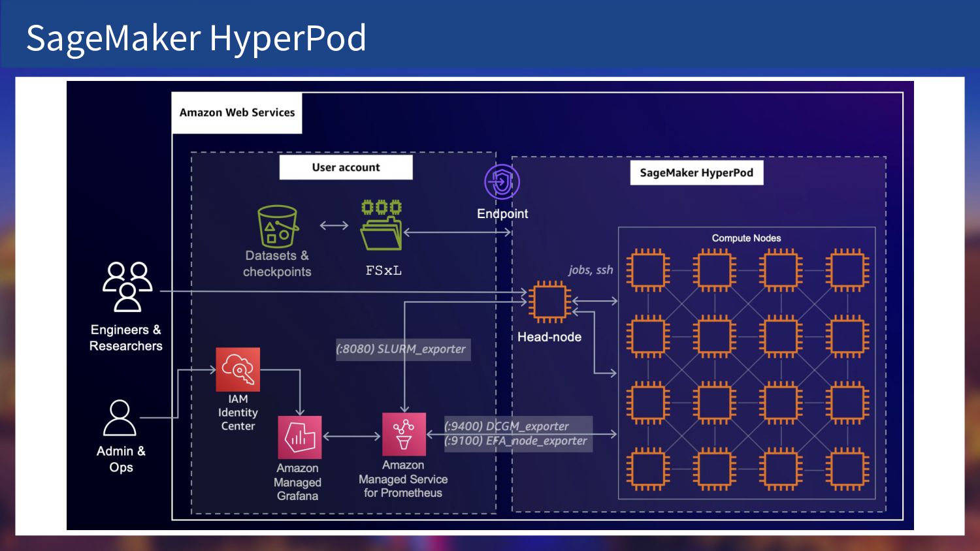Click the "(:9100) EFA_node_exporter" label
This screenshot has height=551, width=980.
click(515, 441)
